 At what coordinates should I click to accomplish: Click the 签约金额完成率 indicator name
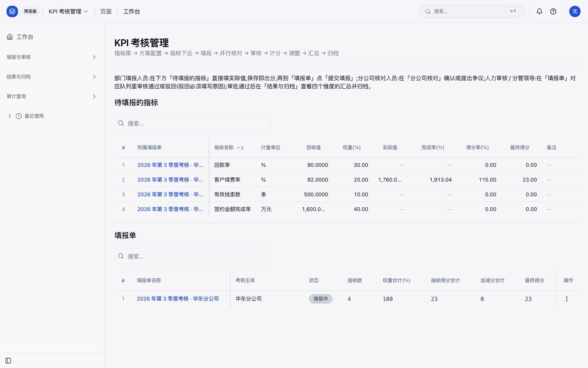click(233, 209)
